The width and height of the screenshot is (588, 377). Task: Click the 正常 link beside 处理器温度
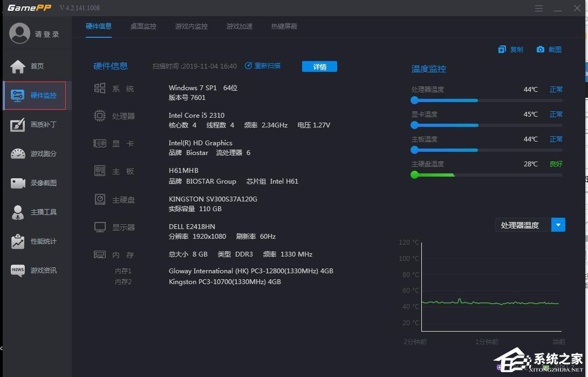[x=556, y=89]
